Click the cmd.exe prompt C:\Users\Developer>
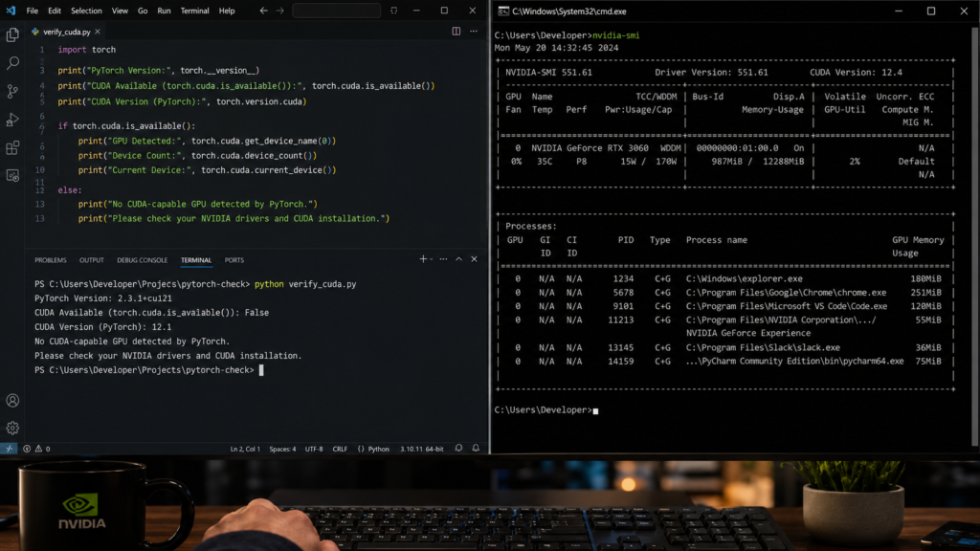Image resolution: width=980 pixels, height=551 pixels. tap(543, 409)
